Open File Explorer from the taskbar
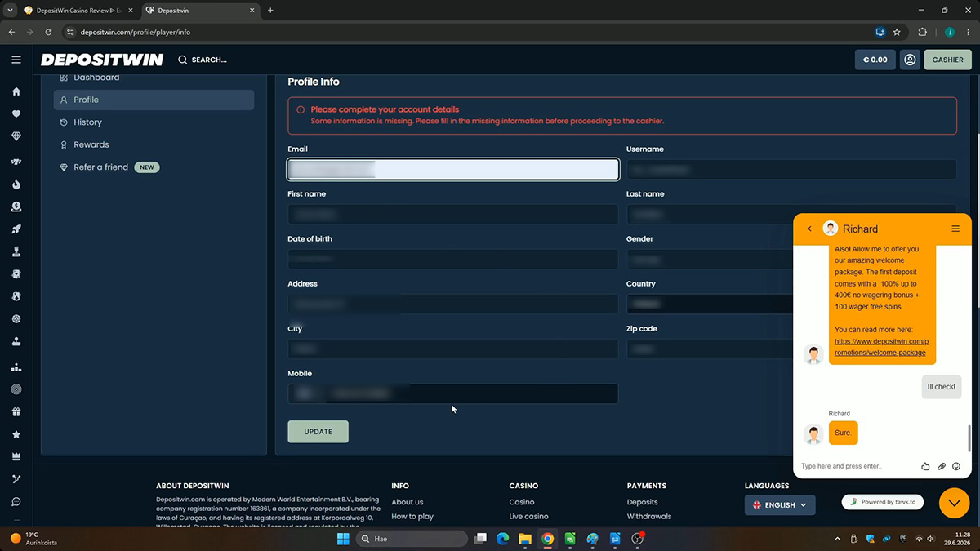This screenshot has width=980, height=551. pyautogui.click(x=524, y=539)
